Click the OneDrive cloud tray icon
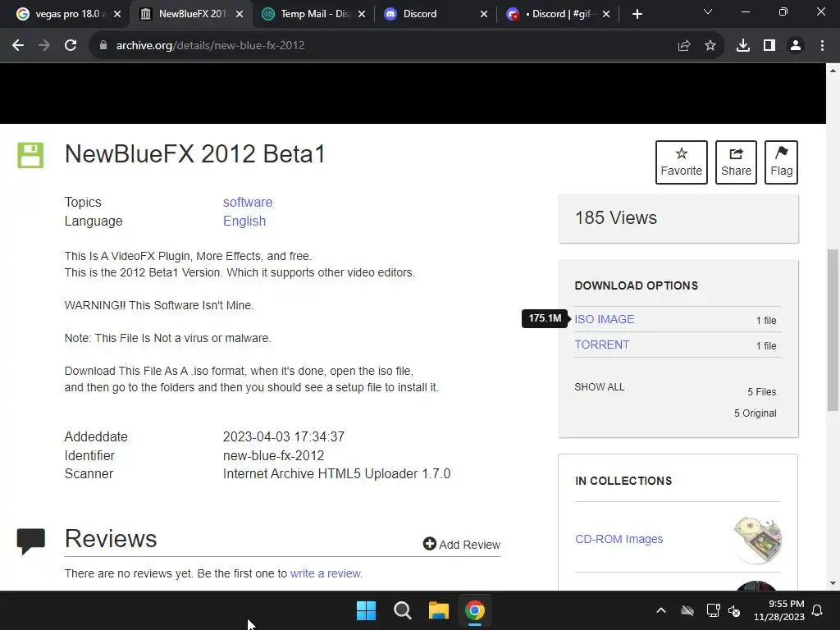This screenshot has height=630, width=840. (x=687, y=610)
